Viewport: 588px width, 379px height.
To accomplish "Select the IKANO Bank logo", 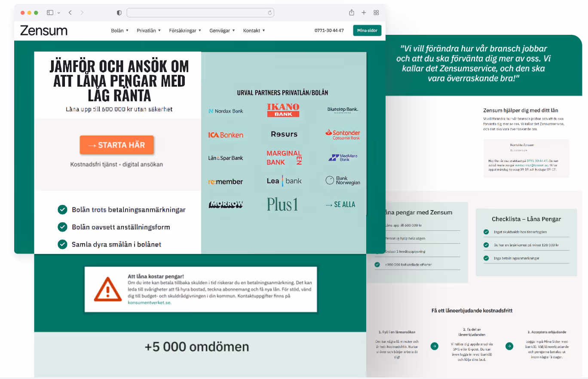I will click(283, 110).
